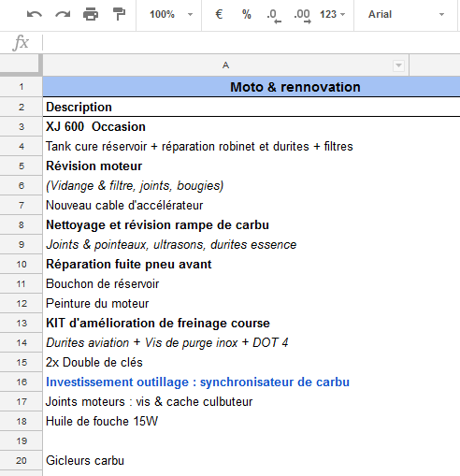Screen dimensions: 460x476
Task: Select 'Réparation fuite pneu avant' cell
Action: pos(225,264)
